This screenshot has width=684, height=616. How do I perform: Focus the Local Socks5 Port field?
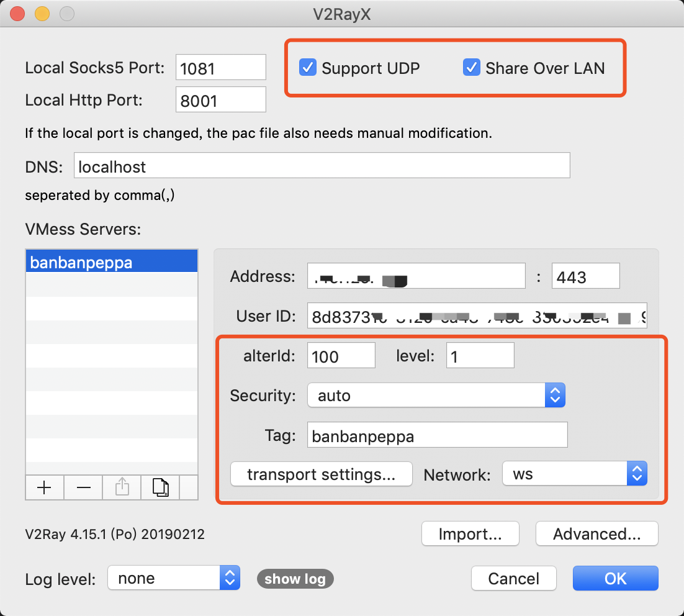coord(221,67)
